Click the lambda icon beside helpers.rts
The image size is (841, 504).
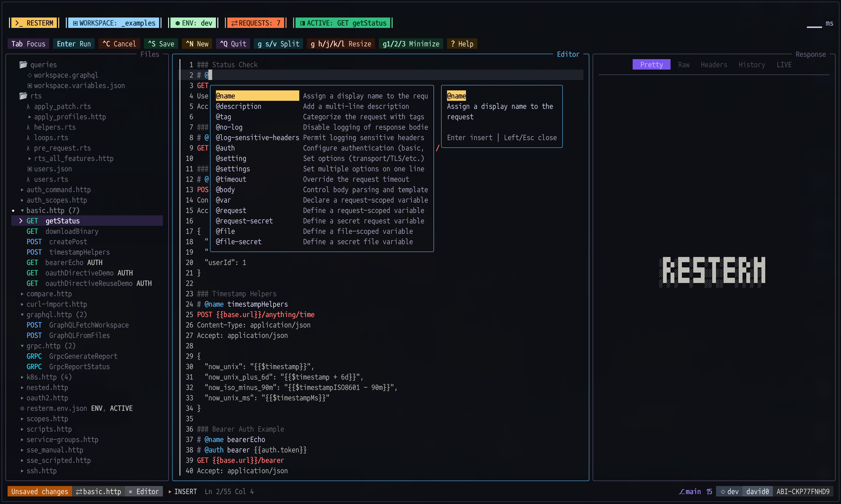[28, 127]
